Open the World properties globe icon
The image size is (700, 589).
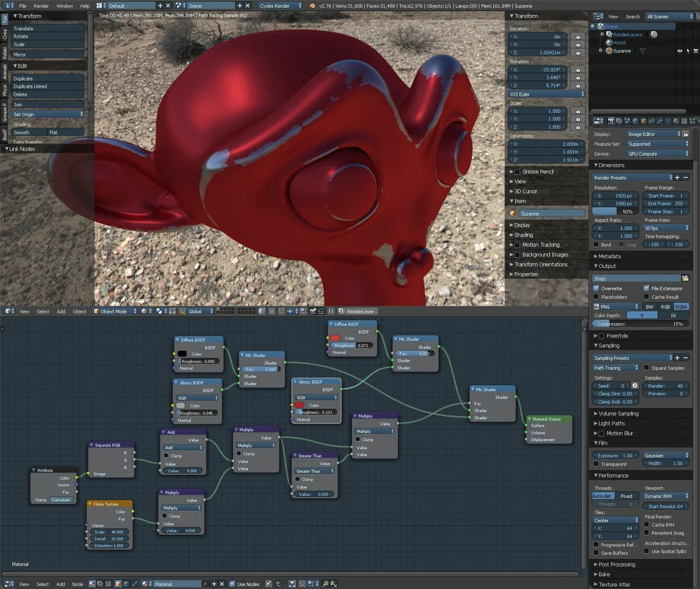[x=635, y=121]
